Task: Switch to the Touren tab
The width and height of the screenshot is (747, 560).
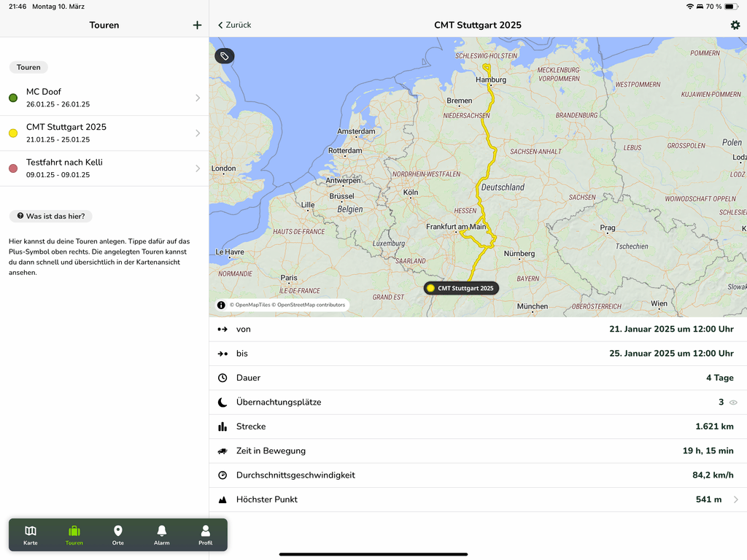Action: [x=74, y=534]
